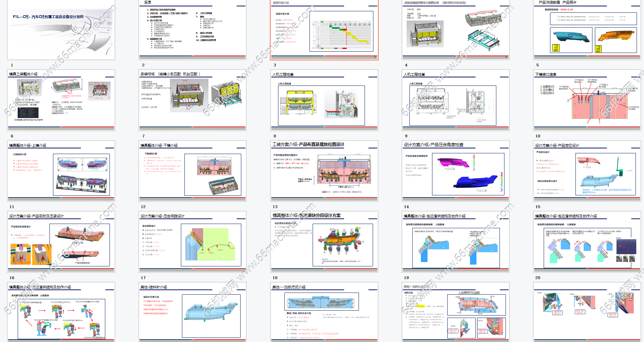Select slide 1 title slide thumbnail
This screenshot has width=644, height=342.
coord(61,30)
